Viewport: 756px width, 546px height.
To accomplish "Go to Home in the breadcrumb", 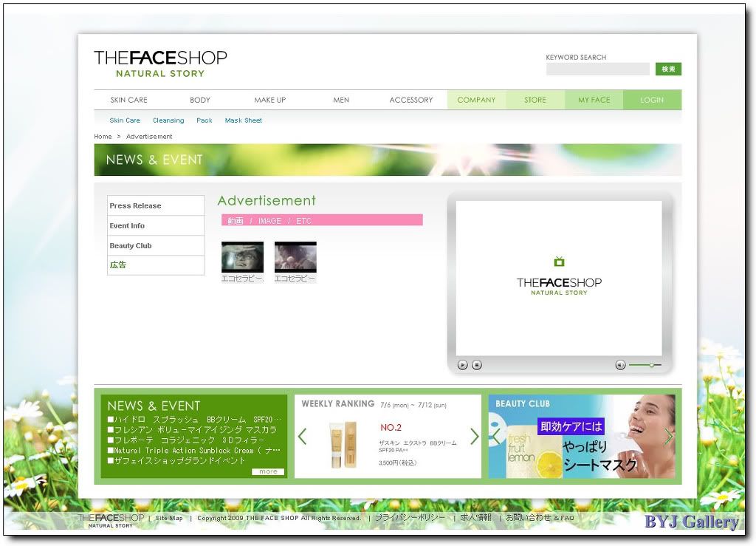I will coord(103,137).
